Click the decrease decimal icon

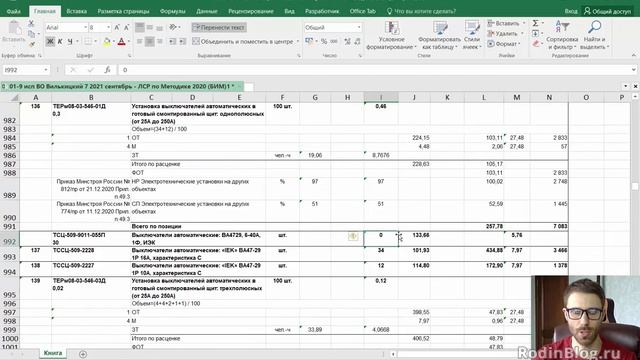(358, 41)
